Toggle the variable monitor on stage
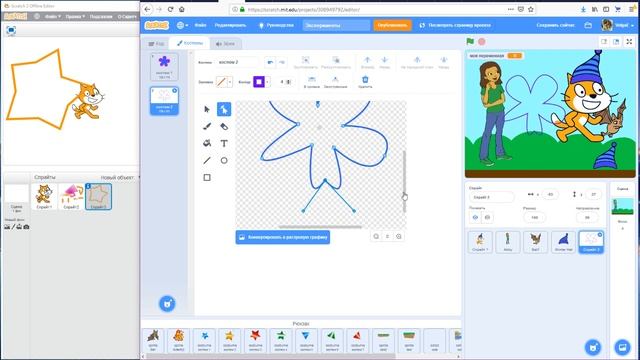This screenshot has height=360, width=640. click(x=496, y=56)
